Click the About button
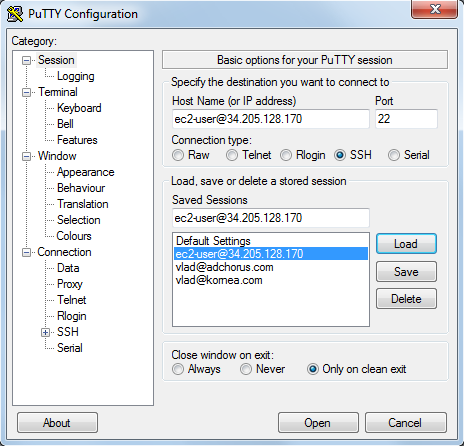 click(57, 423)
